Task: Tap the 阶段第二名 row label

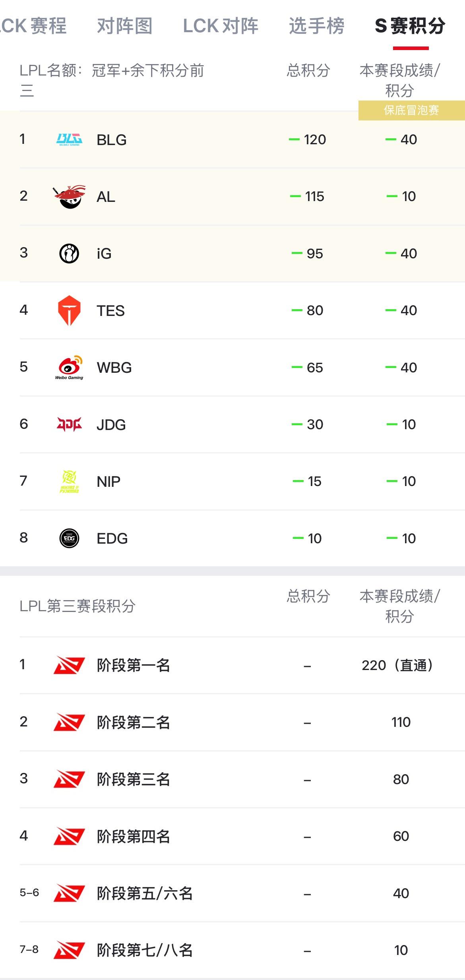Action: click(134, 722)
